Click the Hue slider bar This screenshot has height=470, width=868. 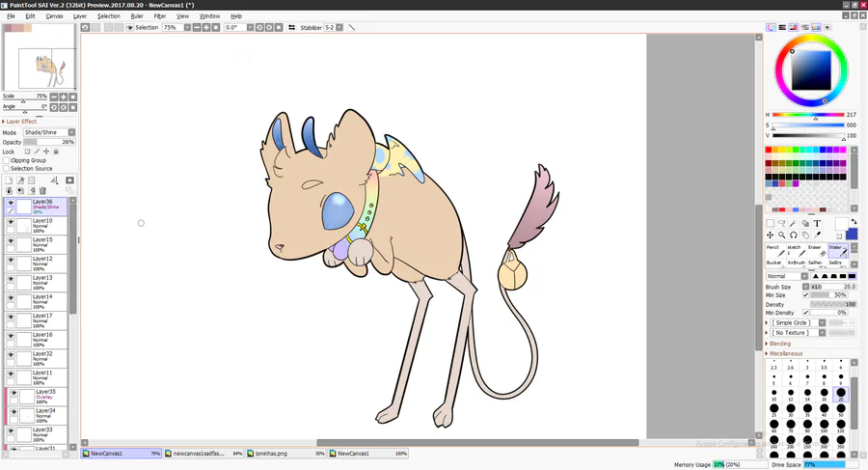pyautogui.click(x=808, y=115)
